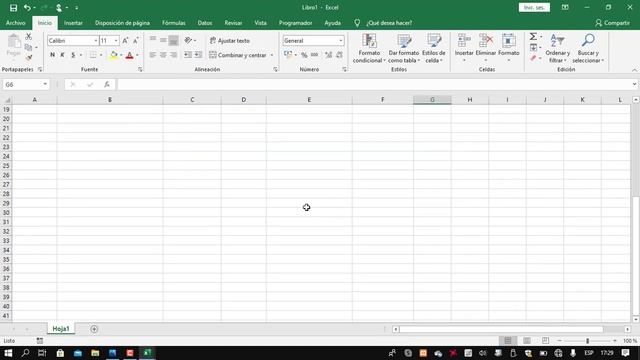Toggle underline (S) formatting

[73, 55]
